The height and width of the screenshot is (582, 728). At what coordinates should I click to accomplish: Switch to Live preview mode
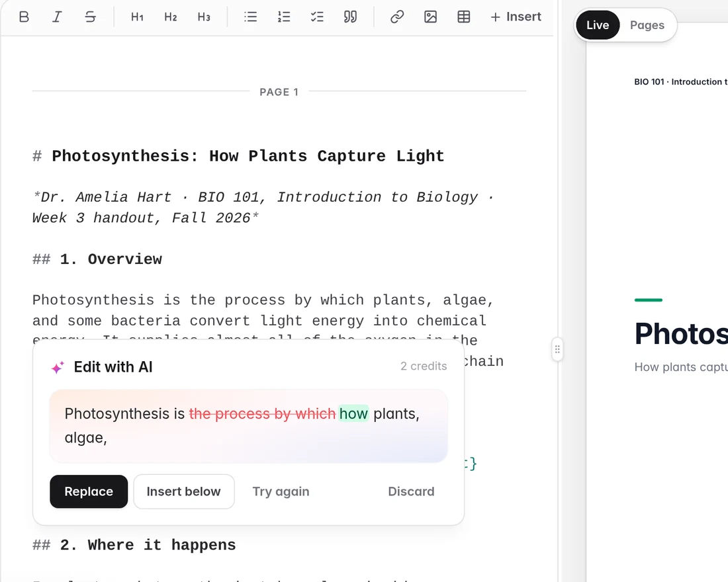598,25
